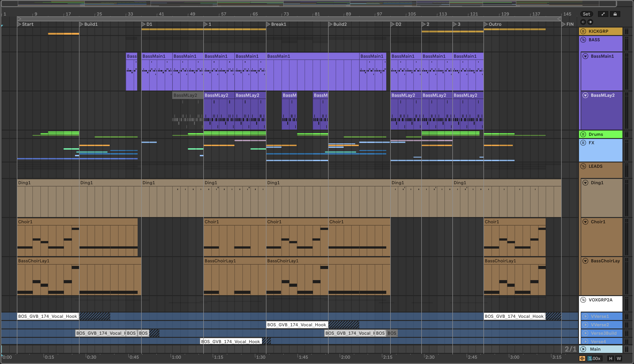Fold the KICKGRP group track icon
The height and width of the screenshot is (364, 634).
(583, 31)
